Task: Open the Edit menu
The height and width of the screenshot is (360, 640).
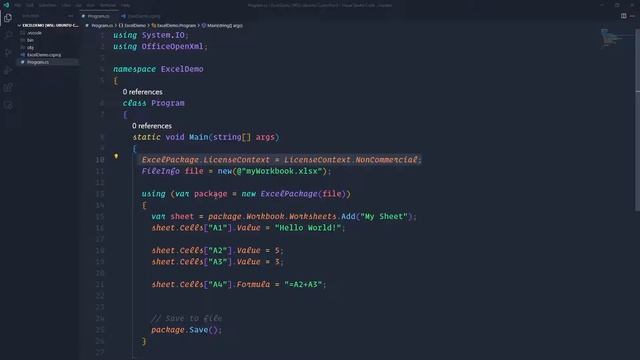Action: (30, 5)
